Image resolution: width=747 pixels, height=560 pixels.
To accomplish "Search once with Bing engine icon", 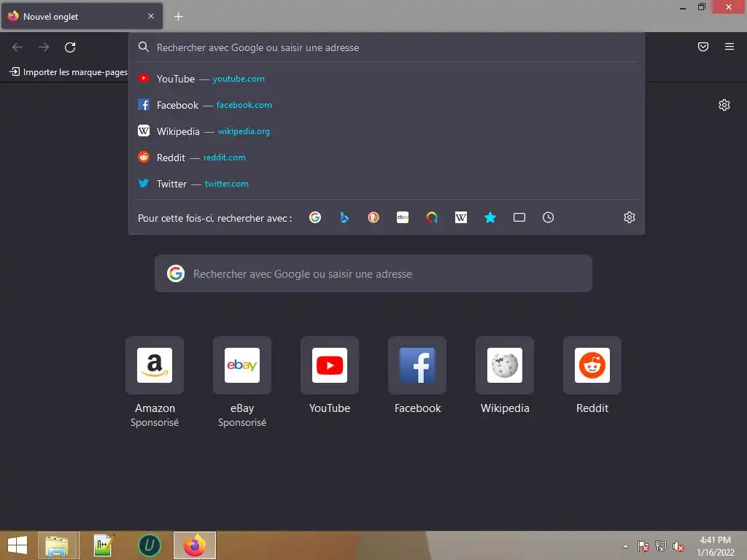I will (344, 217).
